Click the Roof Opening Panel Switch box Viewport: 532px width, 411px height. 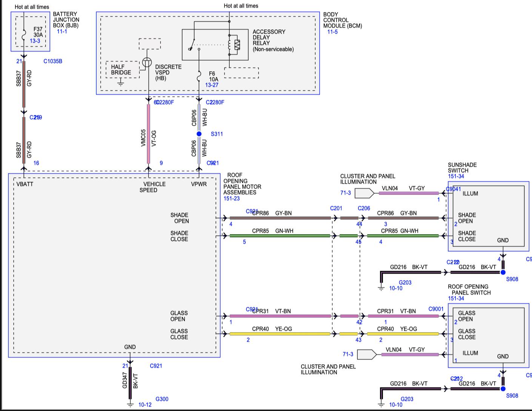[x=488, y=335]
